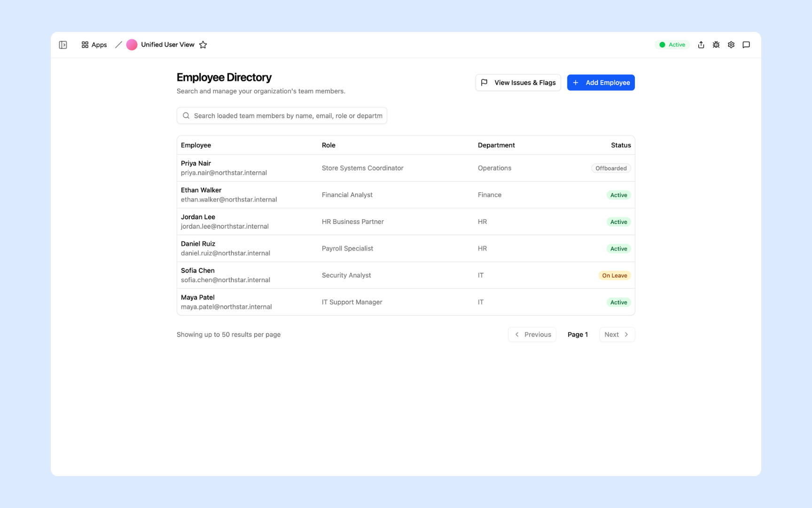Click the share/export icon
The image size is (812, 508).
701,45
